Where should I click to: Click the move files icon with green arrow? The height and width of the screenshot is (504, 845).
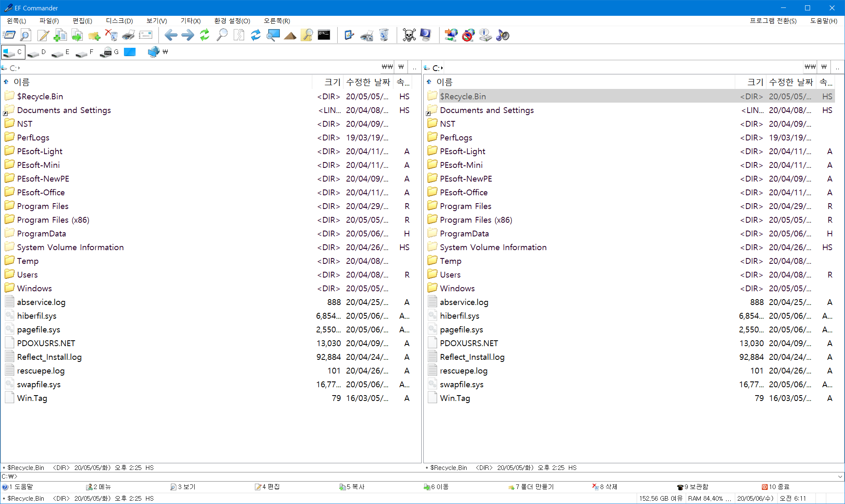(x=77, y=35)
